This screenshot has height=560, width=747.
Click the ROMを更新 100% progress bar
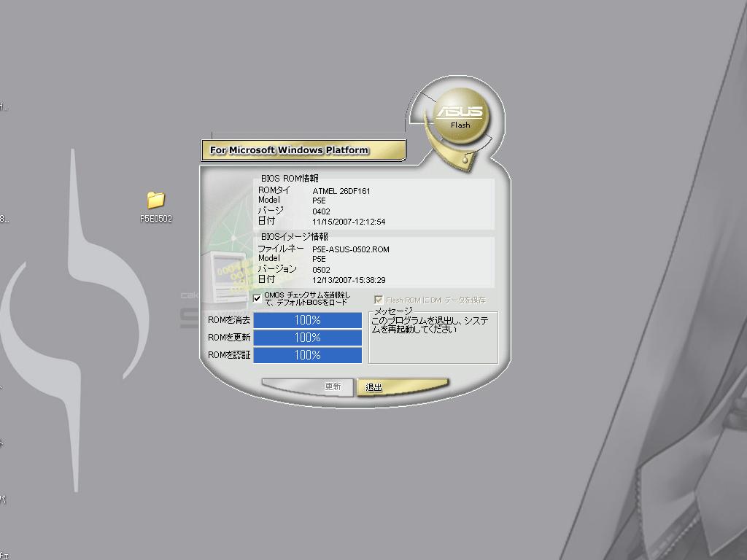307,338
